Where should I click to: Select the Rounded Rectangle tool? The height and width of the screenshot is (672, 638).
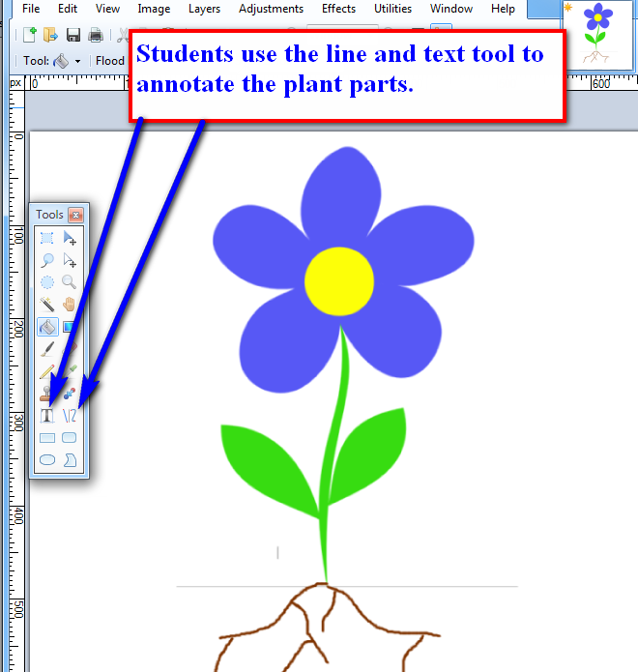(70, 438)
